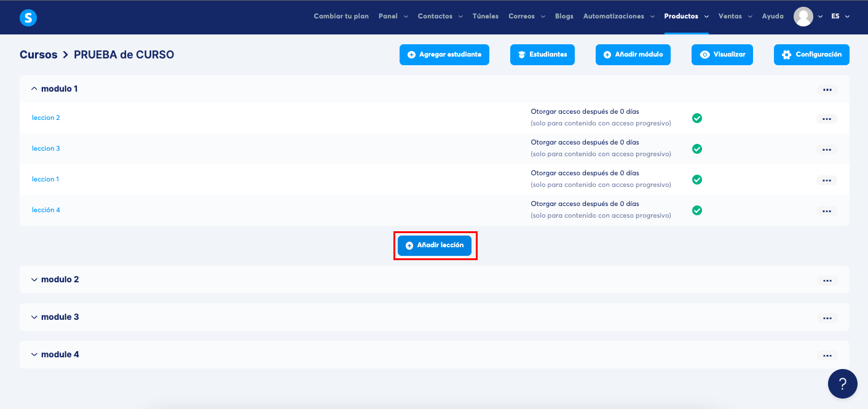Screen dimensions: 868x409
Task: Go back to Cursos breadcrumb
Action: click(38, 55)
